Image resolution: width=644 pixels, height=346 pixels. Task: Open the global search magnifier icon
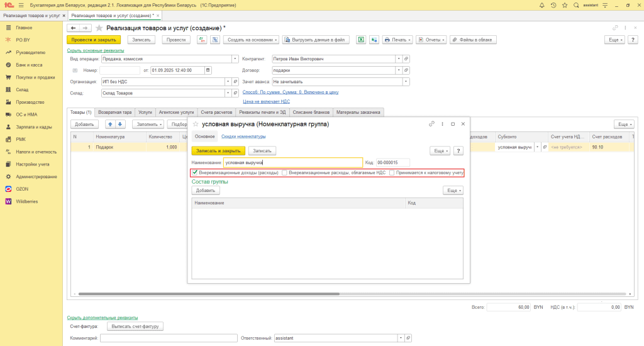[x=576, y=5]
